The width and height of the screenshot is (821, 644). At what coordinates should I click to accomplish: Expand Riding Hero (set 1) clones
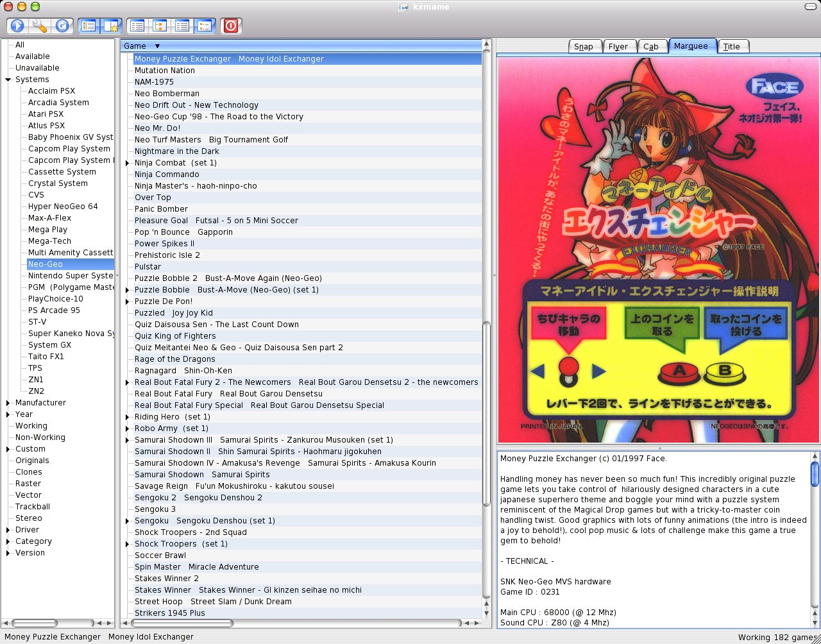(128, 417)
